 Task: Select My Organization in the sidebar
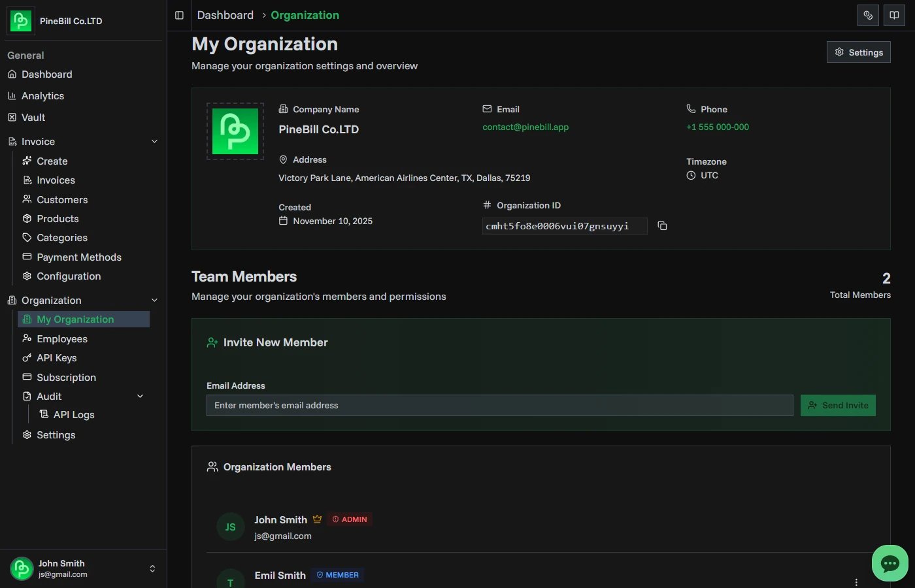75,319
